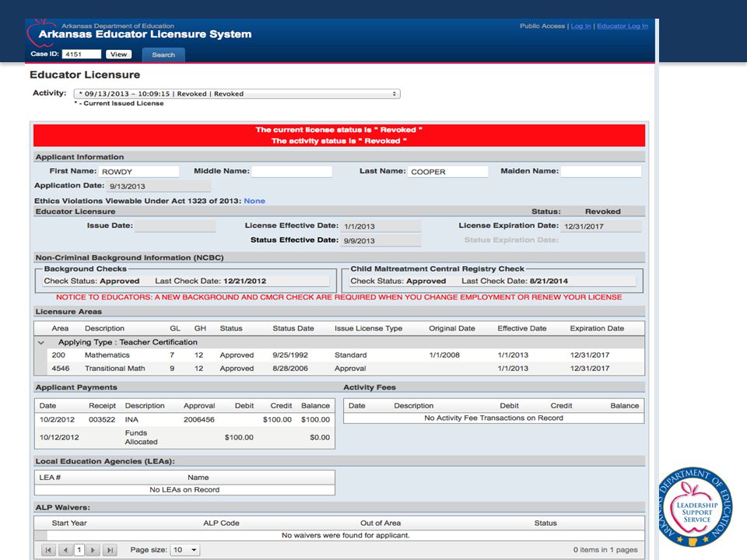Click the Expiration Date column header
Image resolution: width=747 pixels, height=560 pixels.
click(597, 328)
